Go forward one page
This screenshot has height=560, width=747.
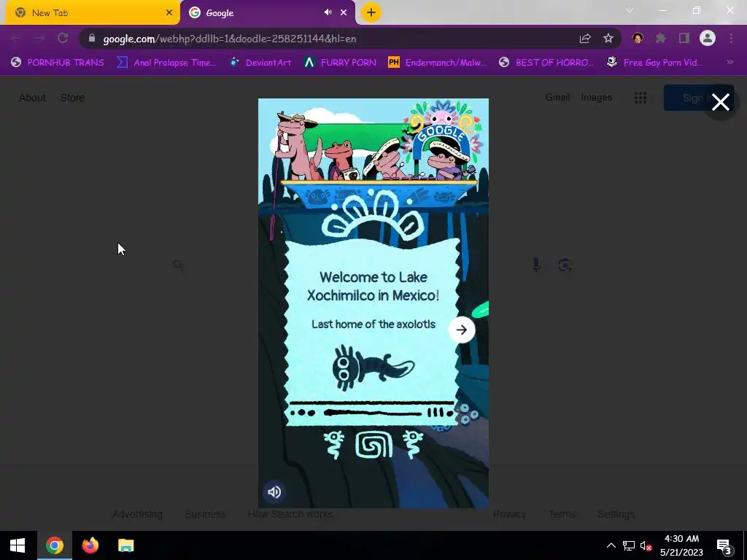tap(39, 38)
